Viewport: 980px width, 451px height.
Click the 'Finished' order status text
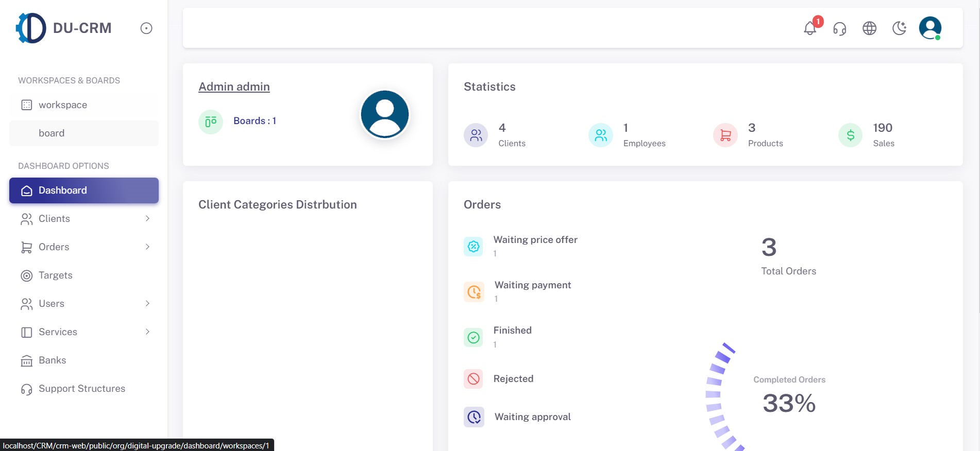tap(513, 331)
